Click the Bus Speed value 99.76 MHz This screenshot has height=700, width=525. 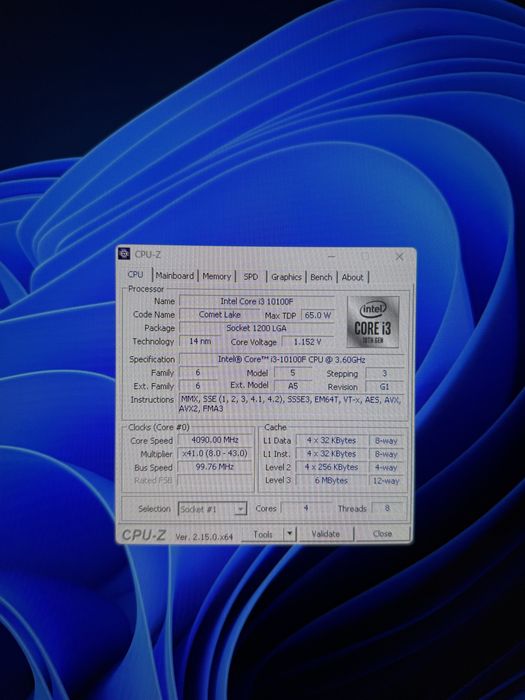pos(215,467)
